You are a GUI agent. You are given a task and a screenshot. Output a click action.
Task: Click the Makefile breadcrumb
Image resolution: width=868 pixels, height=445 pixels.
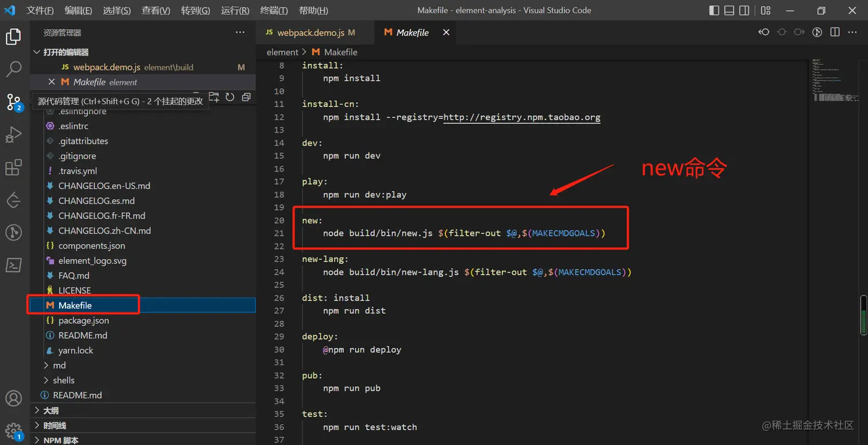pyautogui.click(x=335, y=52)
